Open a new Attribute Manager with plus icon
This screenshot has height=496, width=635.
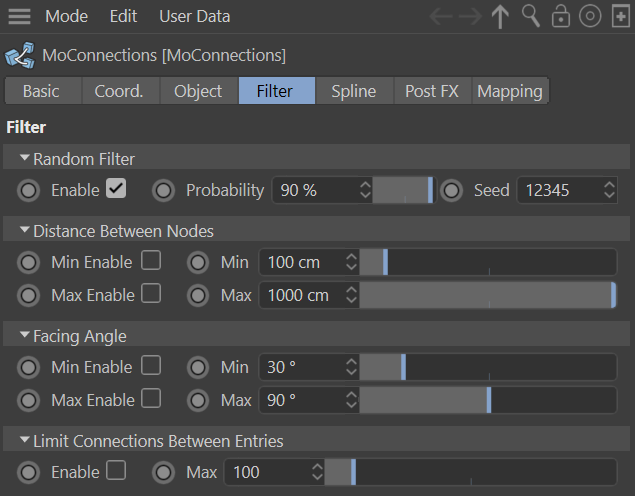(x=620, y=17)
